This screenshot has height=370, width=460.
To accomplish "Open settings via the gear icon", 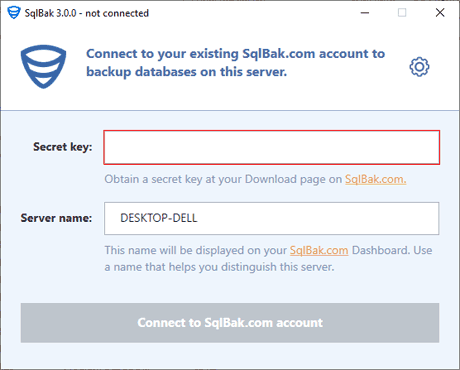I will coord(419,67).
